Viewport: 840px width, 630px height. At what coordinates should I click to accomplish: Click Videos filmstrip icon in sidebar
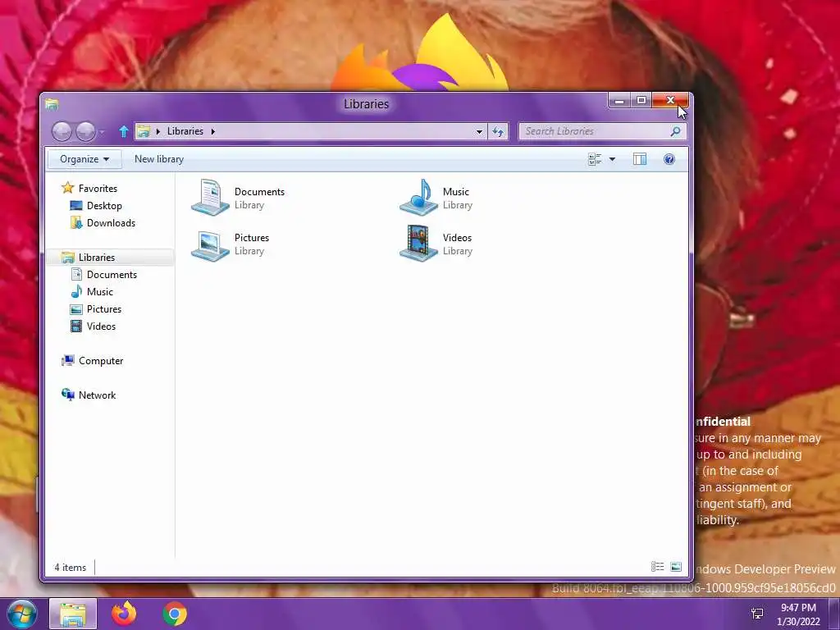coord(76,326)
